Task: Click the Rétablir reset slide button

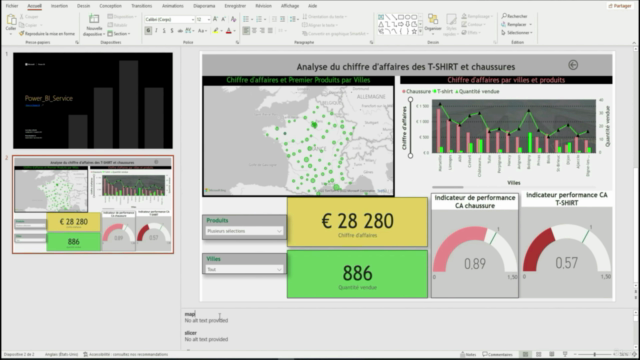Action: pyautogui.click(x=118, y=25)
